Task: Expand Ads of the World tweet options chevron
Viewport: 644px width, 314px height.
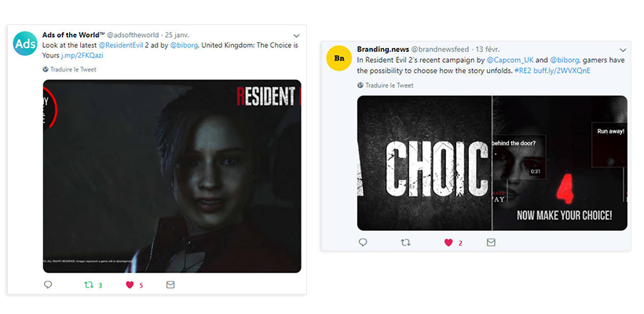Action: pyautogui.click(x=296, y=36)
